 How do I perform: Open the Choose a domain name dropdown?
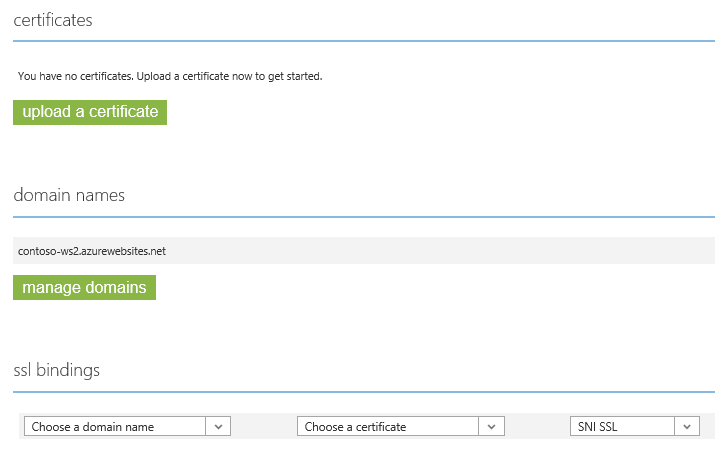pos(116,426)
